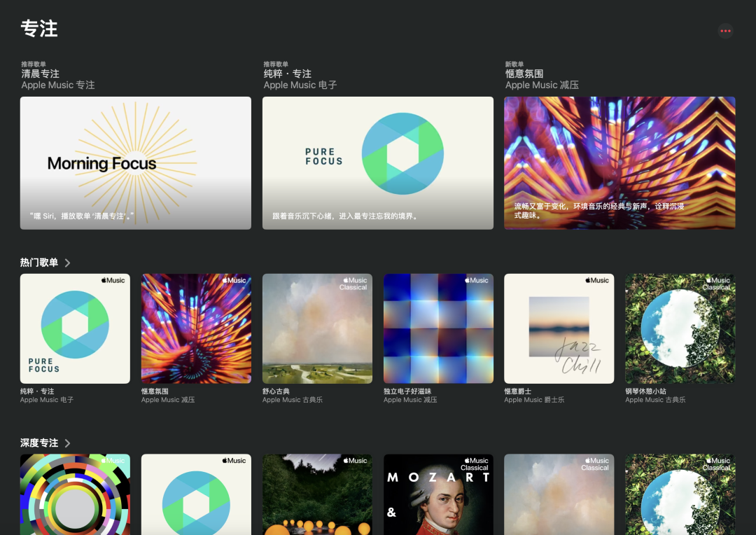This screenshot has width=756, height=535.
Task: Open colorful concentric rings cover in 深度专注
Action: tap(75, 494)
